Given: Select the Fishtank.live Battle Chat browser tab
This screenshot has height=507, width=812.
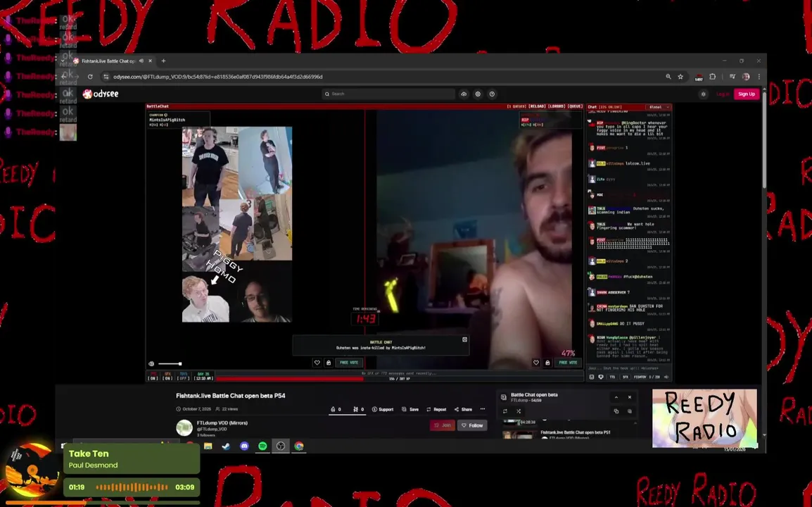Looking at the screenshot, I should pos(108,61).
